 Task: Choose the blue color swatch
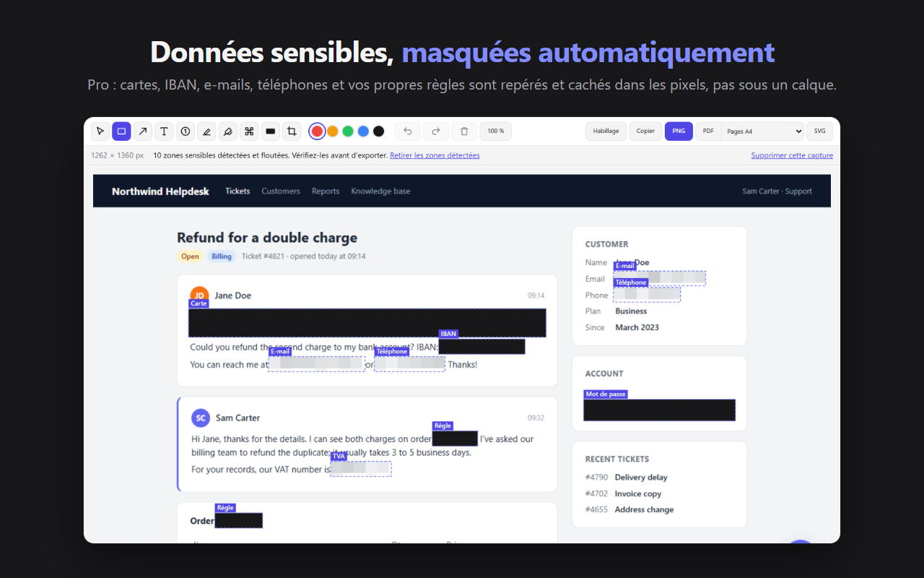(363, 131)
